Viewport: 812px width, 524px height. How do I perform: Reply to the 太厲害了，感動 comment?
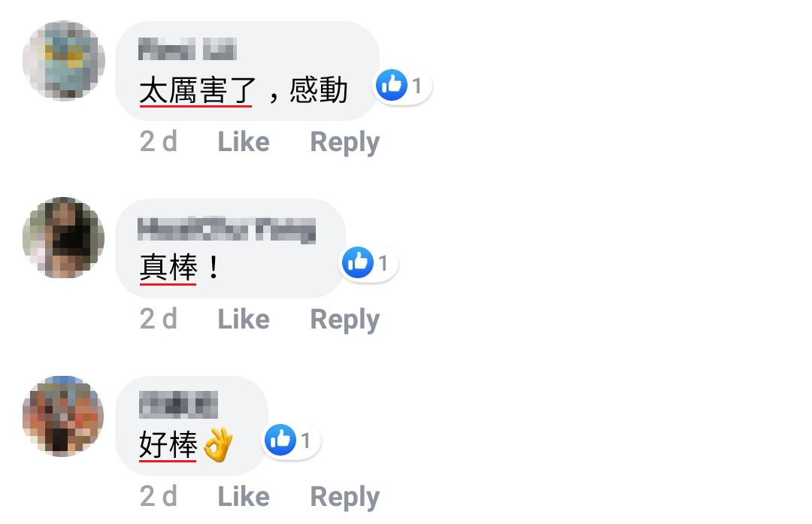pyautogui.click(x=345, y=143)
